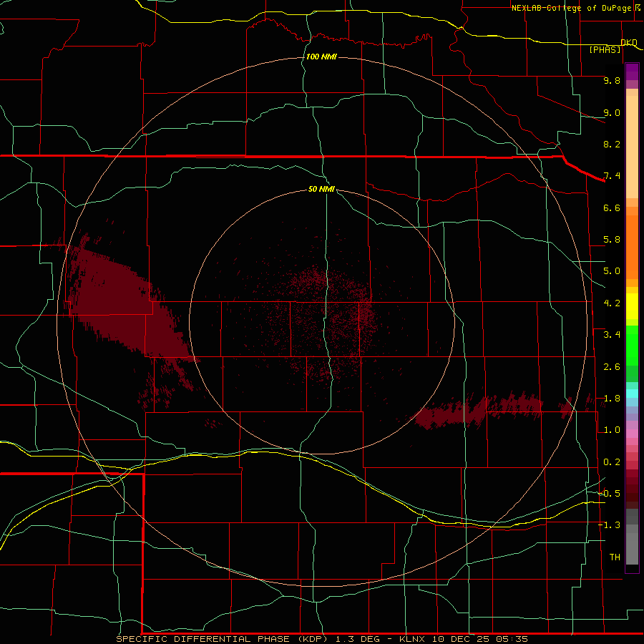644x644 pixels.
Task: Click the 1.0 scale value
Action: (x=612, y=430)
